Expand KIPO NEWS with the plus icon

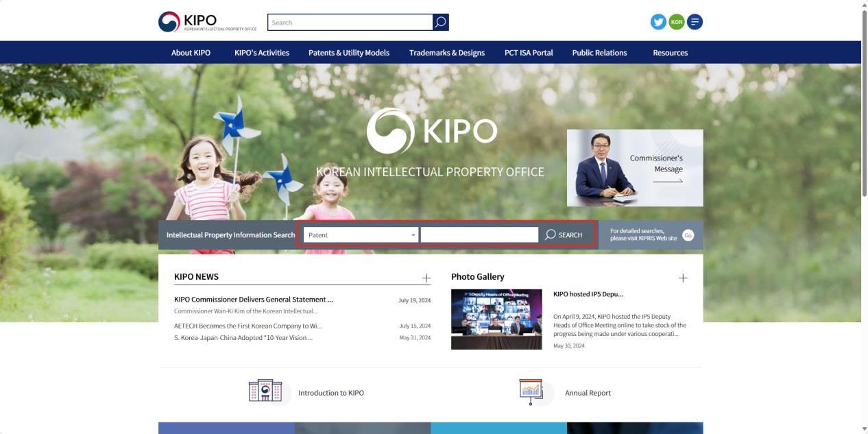tap(426, 278)
